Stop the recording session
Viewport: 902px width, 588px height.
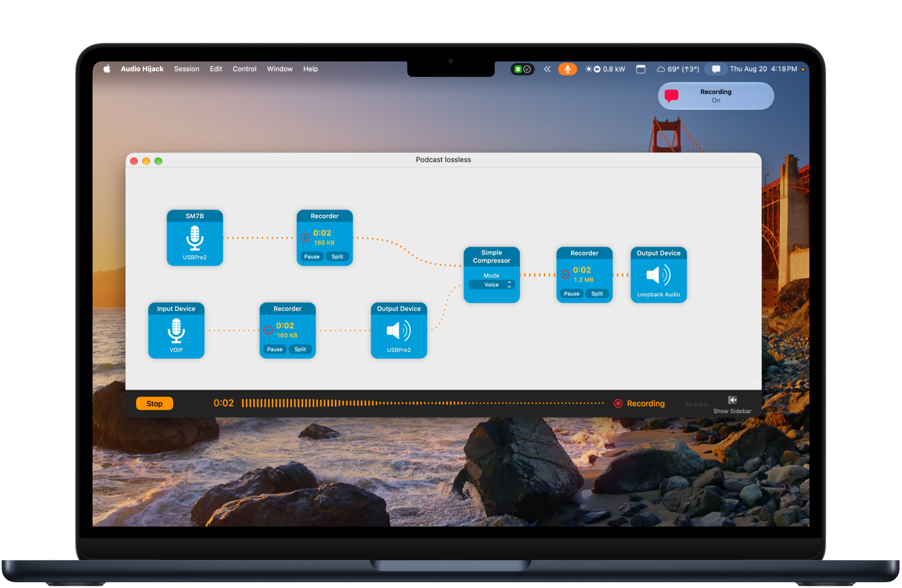click(x=155, y=403)
